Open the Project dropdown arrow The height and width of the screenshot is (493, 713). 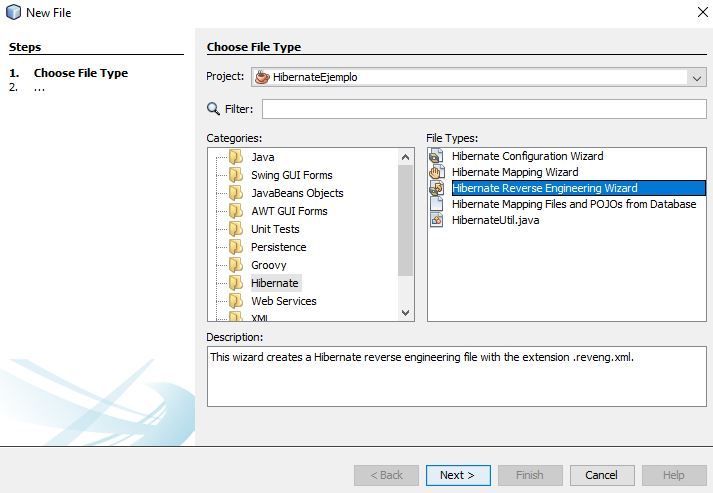point(697,78)
